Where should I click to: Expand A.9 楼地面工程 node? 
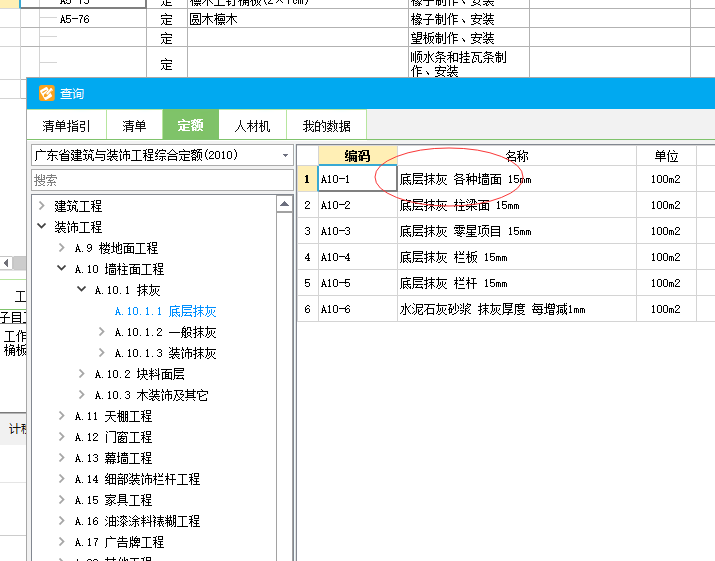pos(62,248)
